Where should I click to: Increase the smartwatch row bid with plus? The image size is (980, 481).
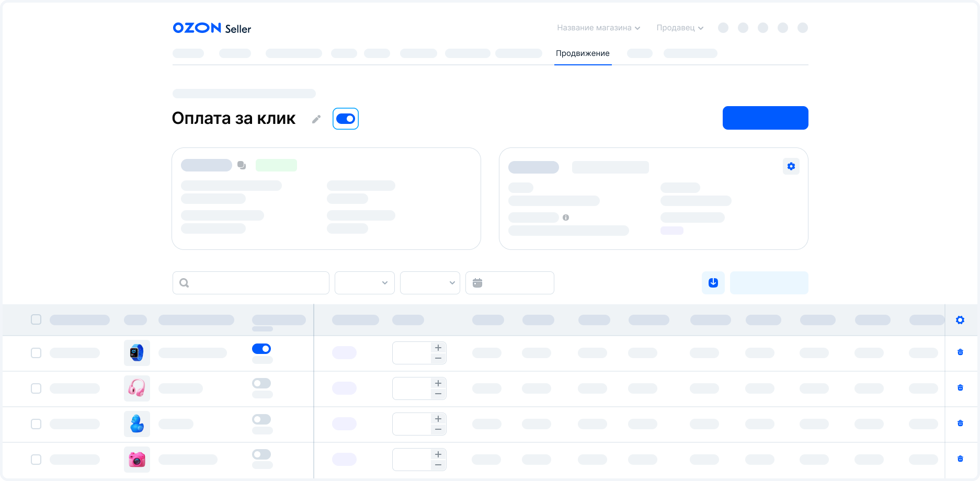(438, 348)
